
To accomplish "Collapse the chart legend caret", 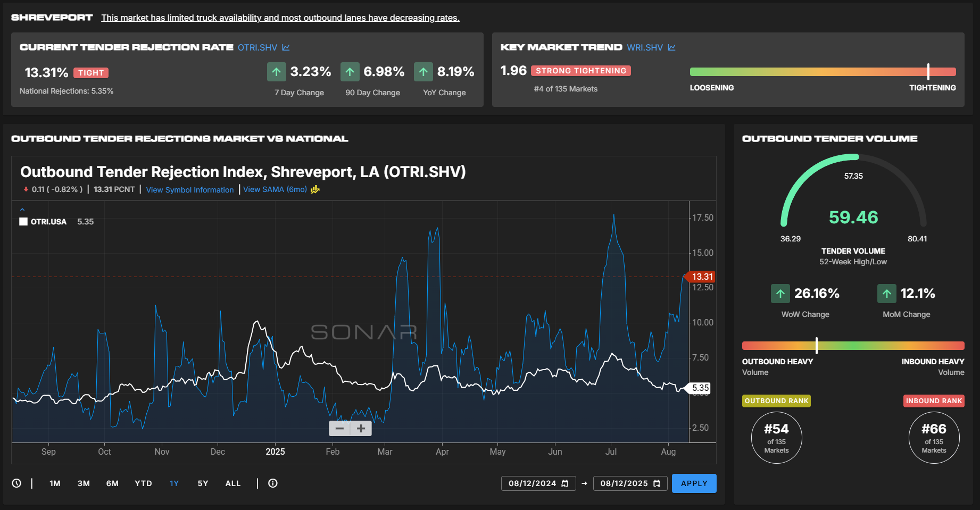I will click(x=22, y=210).
